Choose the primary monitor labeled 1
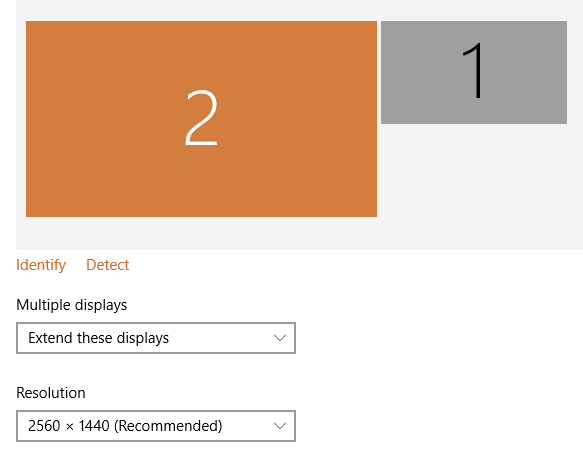This screenshot has height=453, width=583. (x=474, y=72)
